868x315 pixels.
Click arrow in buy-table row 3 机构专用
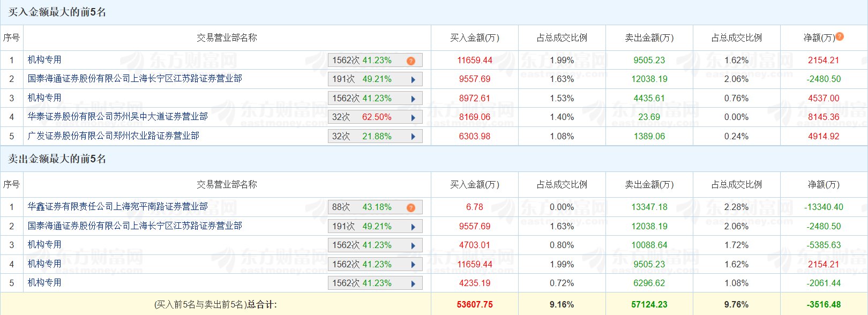tap(413, 99)
